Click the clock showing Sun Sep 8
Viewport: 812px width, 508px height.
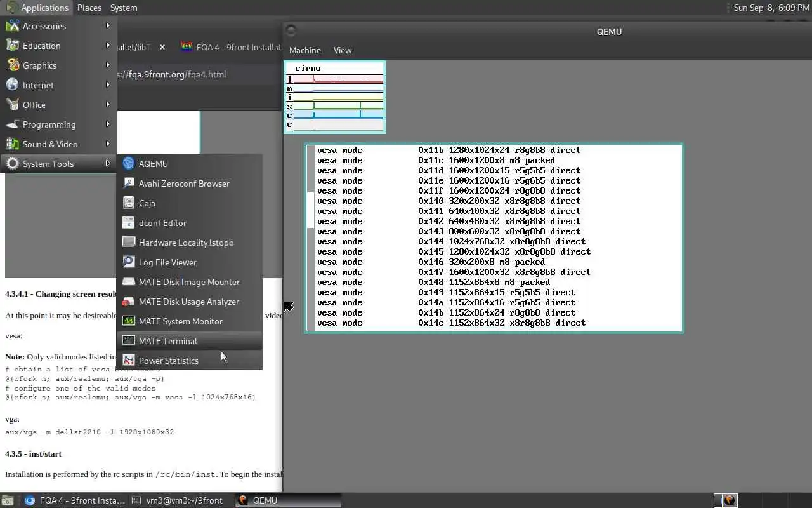pos(771,8)
